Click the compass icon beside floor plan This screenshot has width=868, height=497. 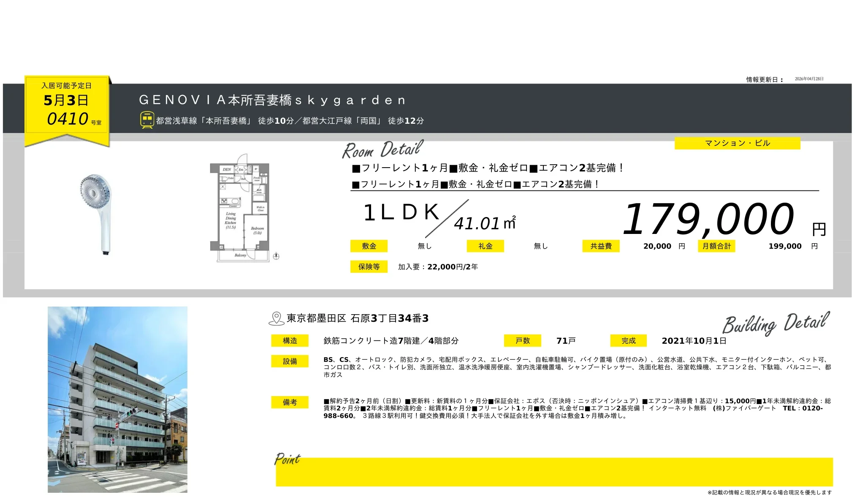coord(276,256)
